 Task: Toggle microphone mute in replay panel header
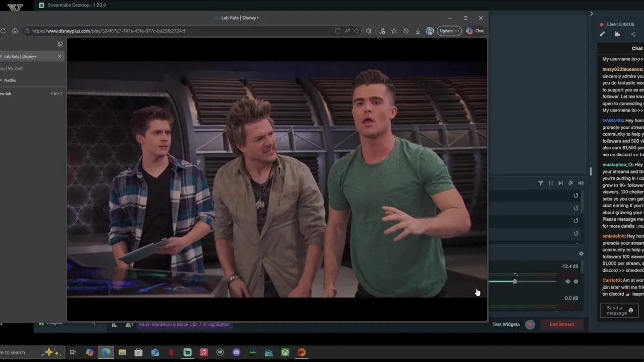coord(571,183)
